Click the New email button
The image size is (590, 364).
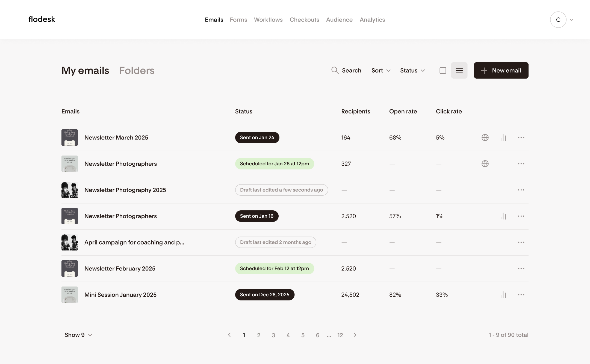[501, 70]
